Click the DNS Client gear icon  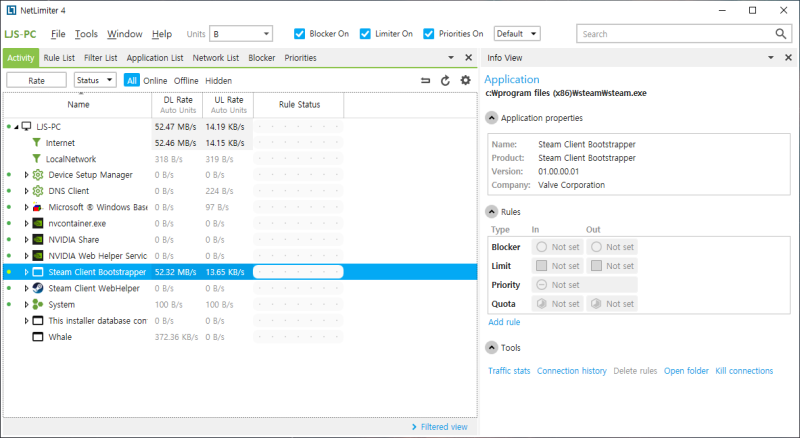click(x=38, y=191)
